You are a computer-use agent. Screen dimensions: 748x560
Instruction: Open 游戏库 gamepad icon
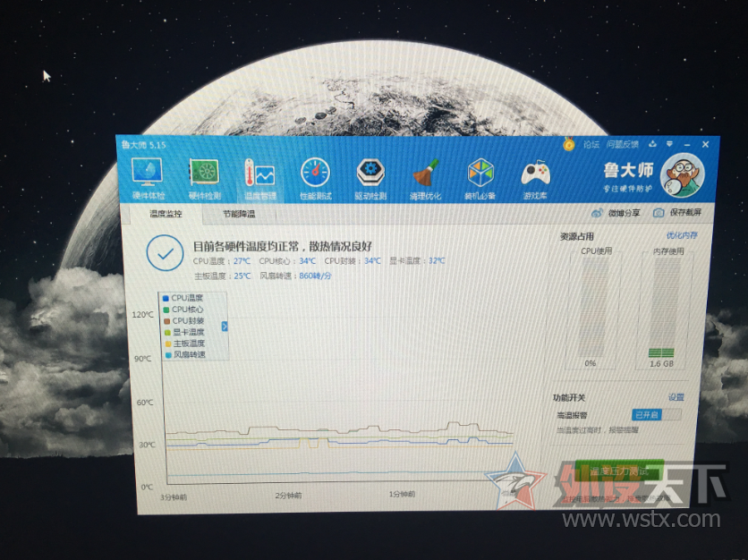pos(535,172)
